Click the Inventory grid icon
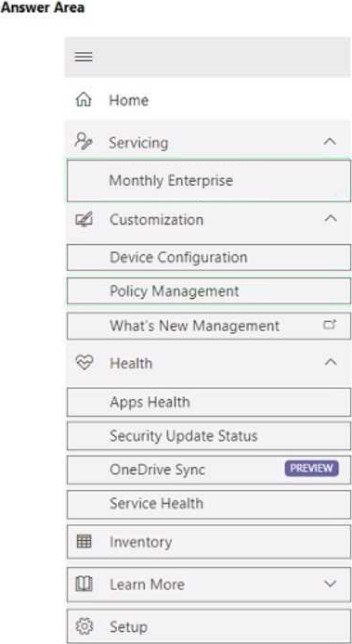Screen dimensions: 352x644 85,542
